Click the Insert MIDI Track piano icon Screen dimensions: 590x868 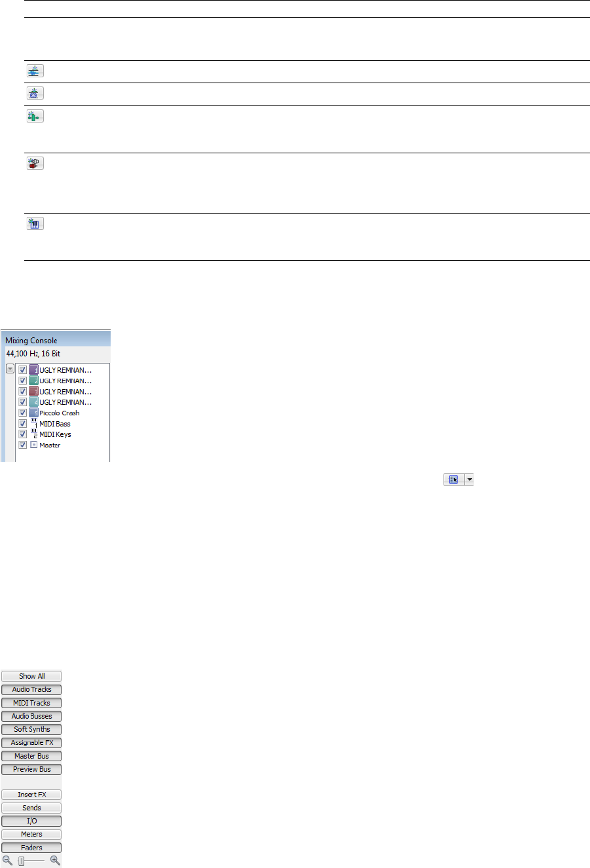(35, 223)
